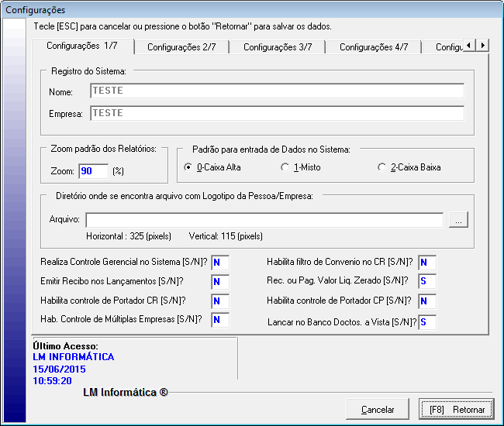The height and width of the screenshot is (426, 504).
Task: Click the Nome text field
Action: (x=277, y=91)
